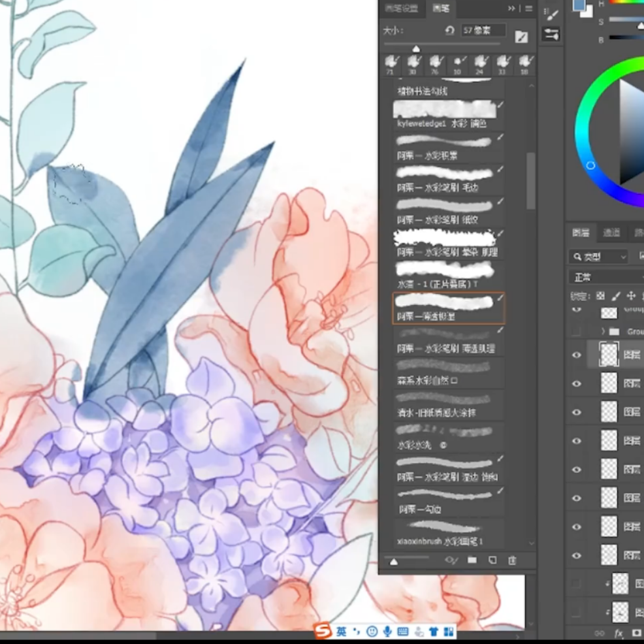Click the brush list scroll-down arrow
The width and height of the screenshot is (644, 644).
[532, 543]
